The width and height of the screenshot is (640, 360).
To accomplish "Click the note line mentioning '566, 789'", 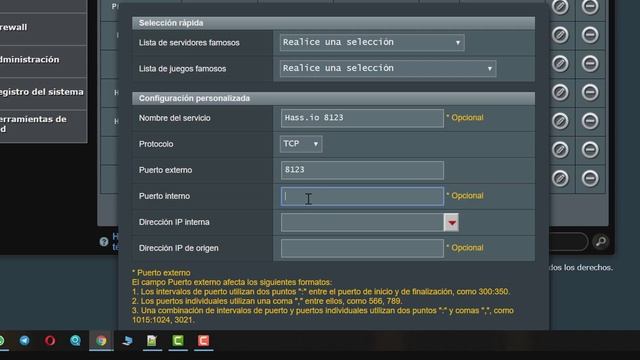I will pyautogui.click(x=267, y=301).
